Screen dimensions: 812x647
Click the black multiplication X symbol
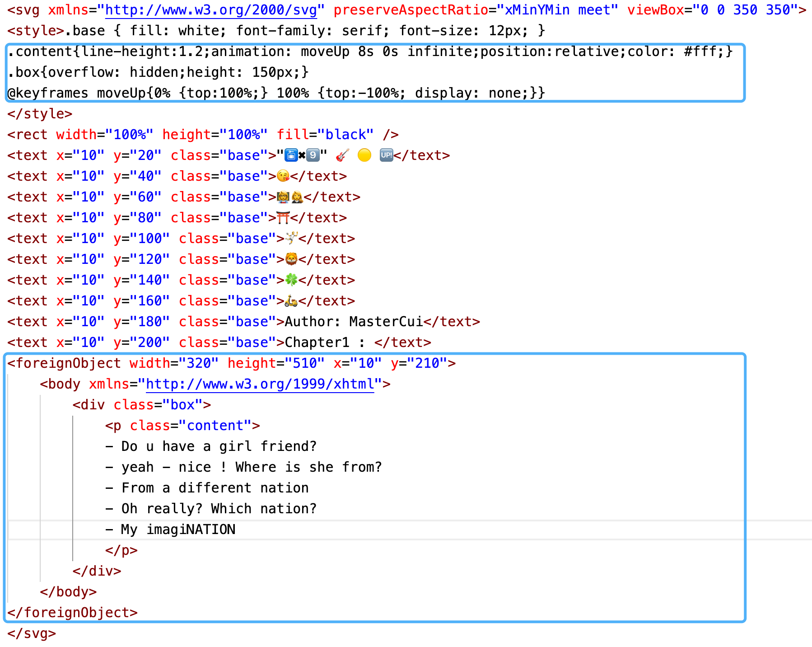pos(302,156)
